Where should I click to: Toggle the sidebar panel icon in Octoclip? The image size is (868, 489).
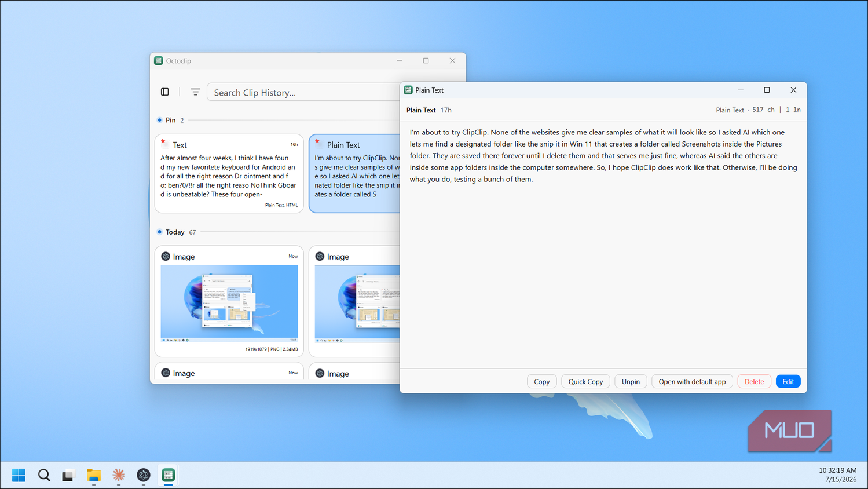pyautogui.click(x=165, y=92)
